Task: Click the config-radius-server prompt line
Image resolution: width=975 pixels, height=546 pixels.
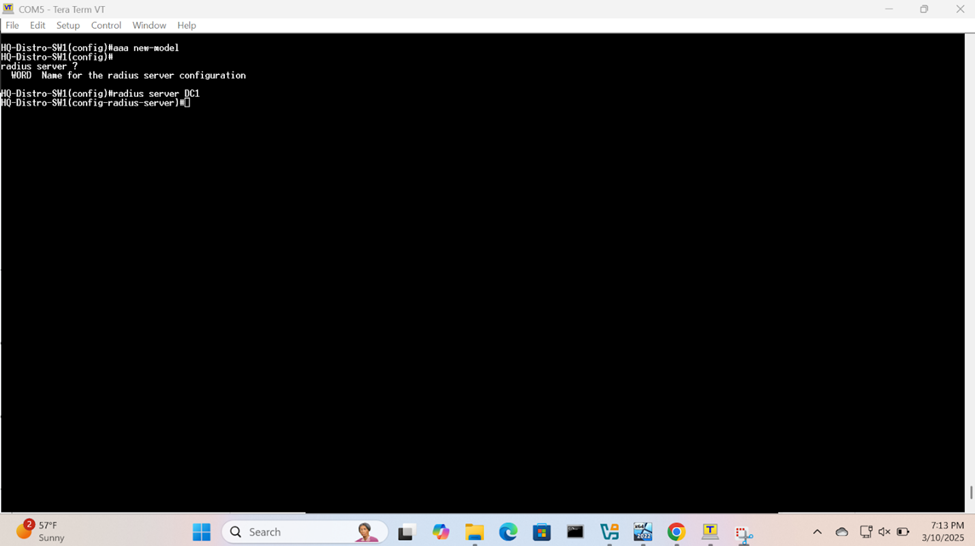Action: point(95,103)
